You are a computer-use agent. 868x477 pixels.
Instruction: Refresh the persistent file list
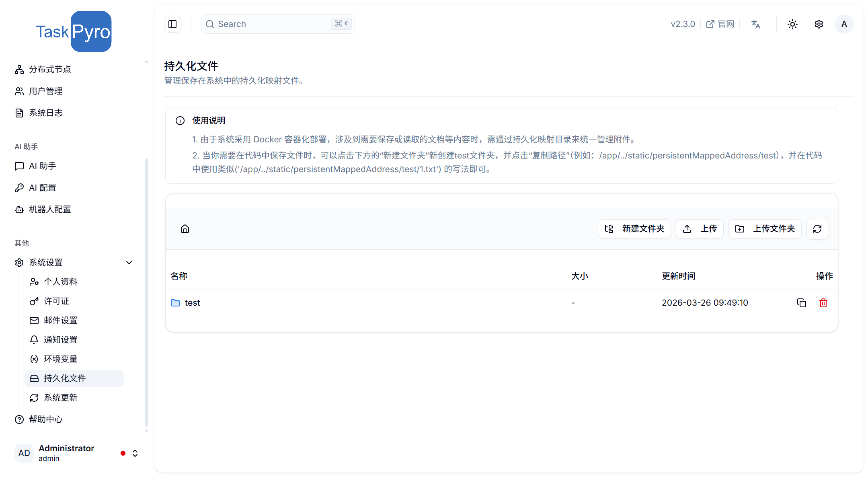(817, 228)
